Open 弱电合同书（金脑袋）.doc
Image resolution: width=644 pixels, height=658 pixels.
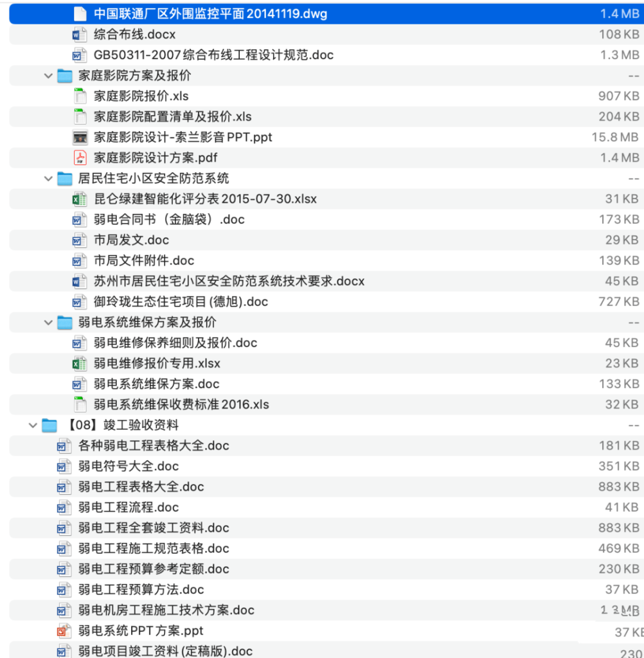161,219
